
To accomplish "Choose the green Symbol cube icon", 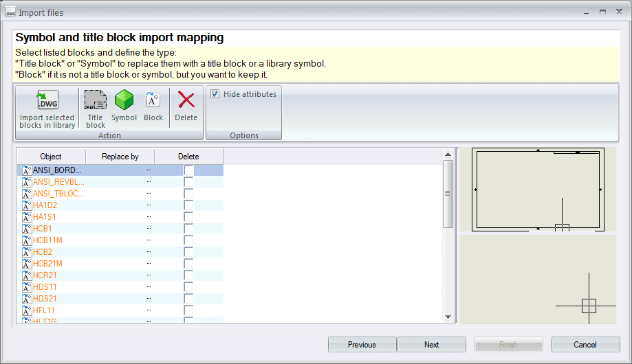I will click(x=124, y=101).
